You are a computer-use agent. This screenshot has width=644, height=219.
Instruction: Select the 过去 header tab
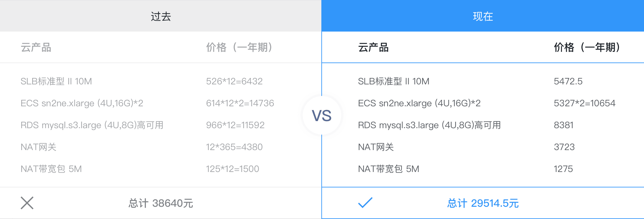(161, 16)
